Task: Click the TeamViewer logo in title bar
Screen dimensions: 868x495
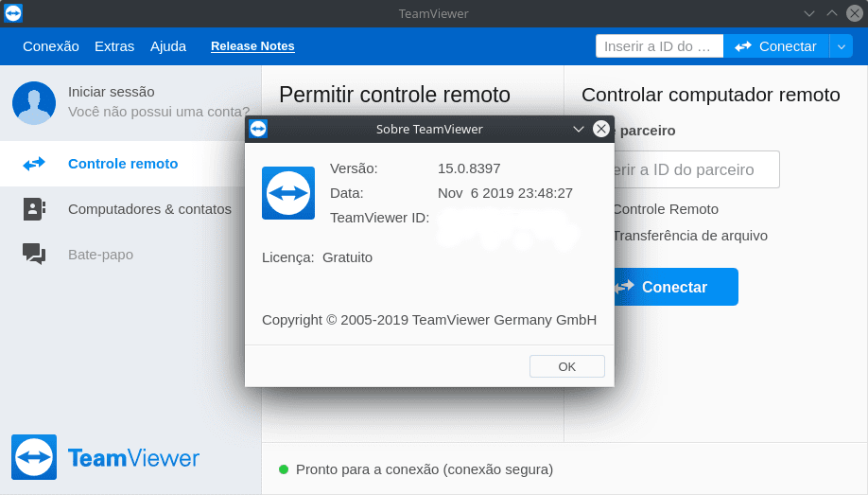Action: click(x=13, y=13)
